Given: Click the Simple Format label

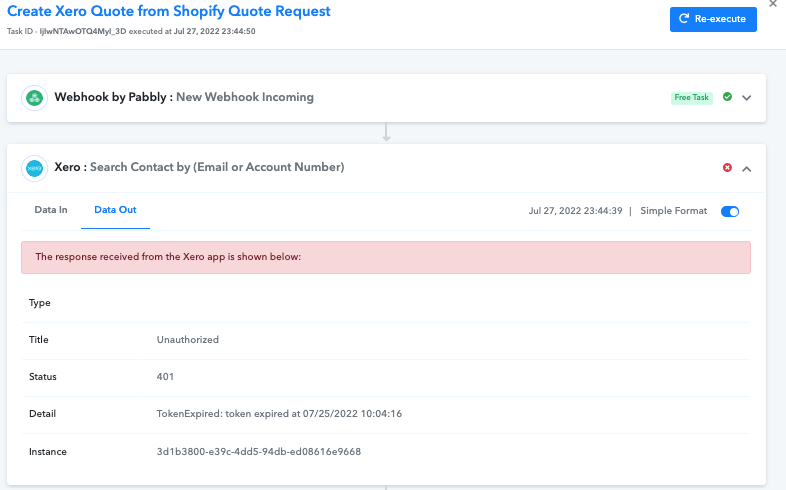Looking at the screenshot, I should tap(673, 211).
